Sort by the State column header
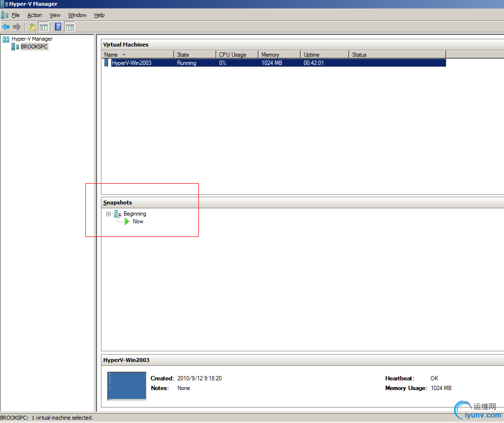 pos(195,55)
